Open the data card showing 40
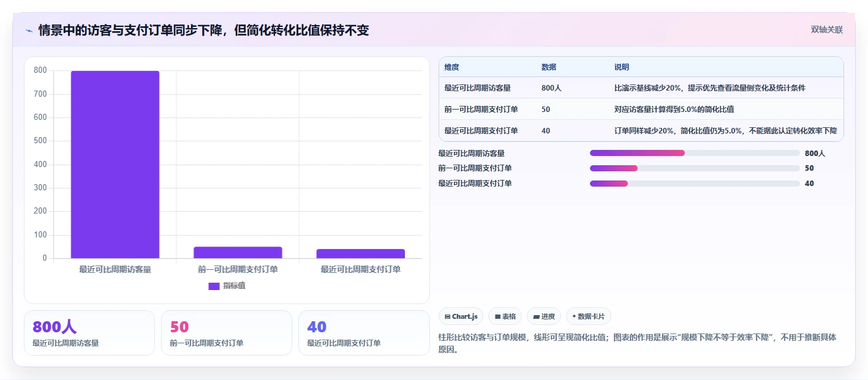 click(x=364, y=333)
